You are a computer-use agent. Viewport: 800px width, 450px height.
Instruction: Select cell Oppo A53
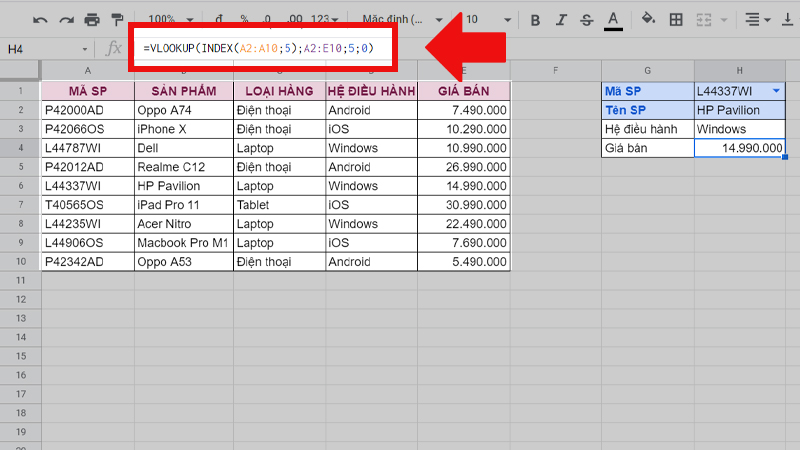click(184, 261)
